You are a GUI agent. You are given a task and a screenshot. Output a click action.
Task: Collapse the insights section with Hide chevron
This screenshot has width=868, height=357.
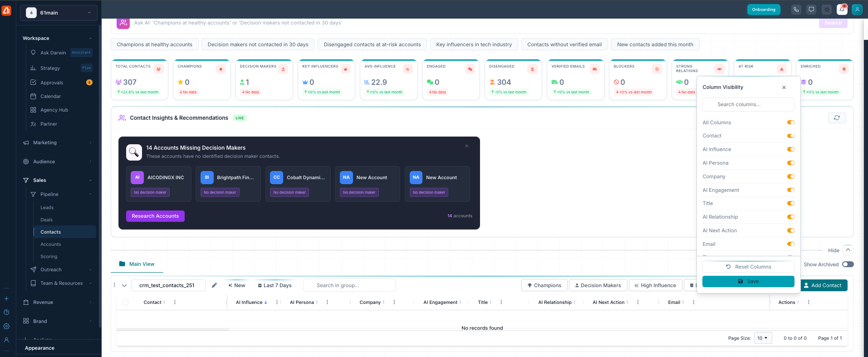pos(848,250)
